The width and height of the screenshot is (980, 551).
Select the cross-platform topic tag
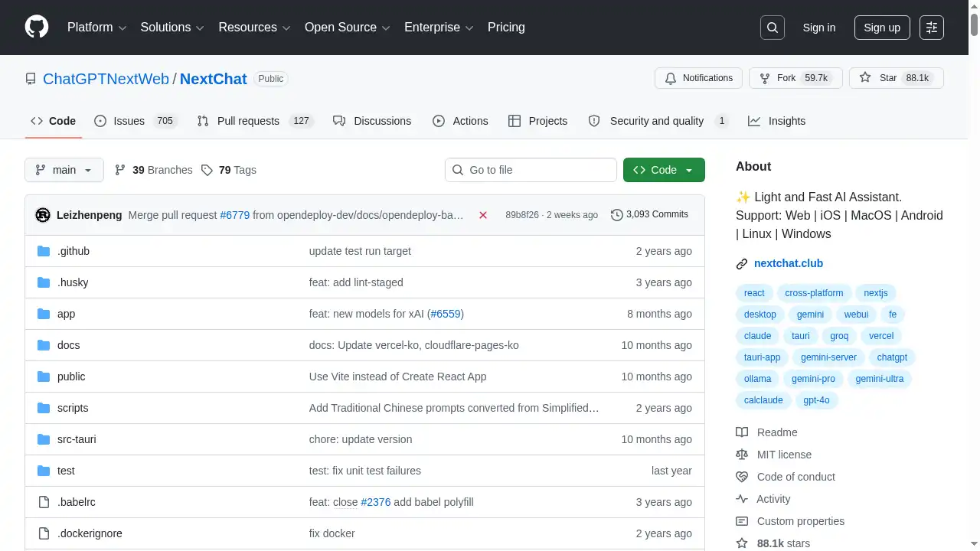coord(814,293)
